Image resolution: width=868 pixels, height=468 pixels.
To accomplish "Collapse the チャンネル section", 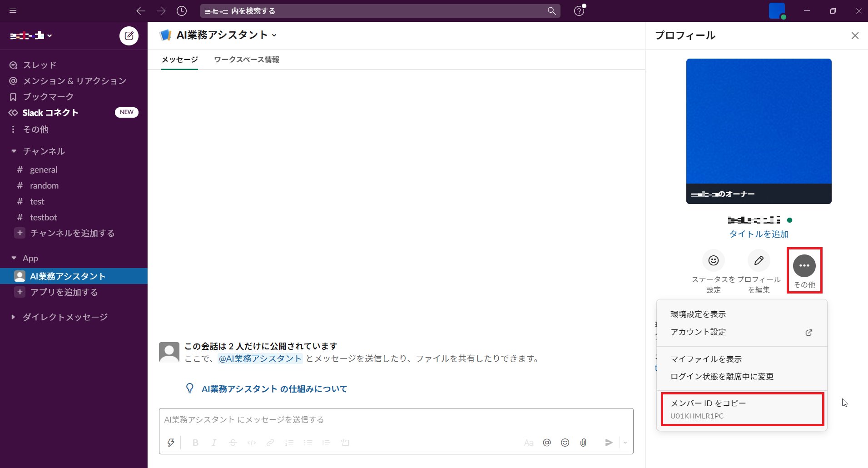I will point(14,151).
